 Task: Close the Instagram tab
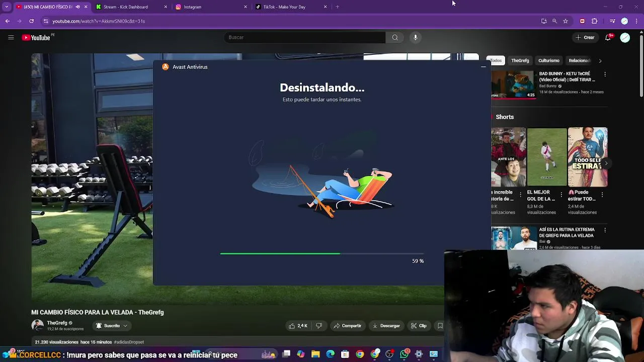click(x=246, y=7)
